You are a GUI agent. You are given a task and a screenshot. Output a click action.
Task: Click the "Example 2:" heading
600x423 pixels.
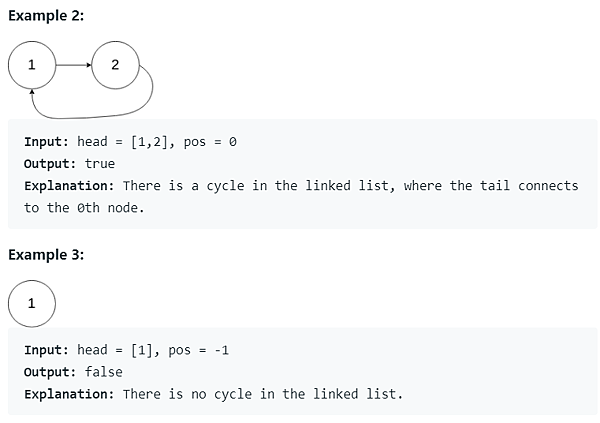pos(46,17)
